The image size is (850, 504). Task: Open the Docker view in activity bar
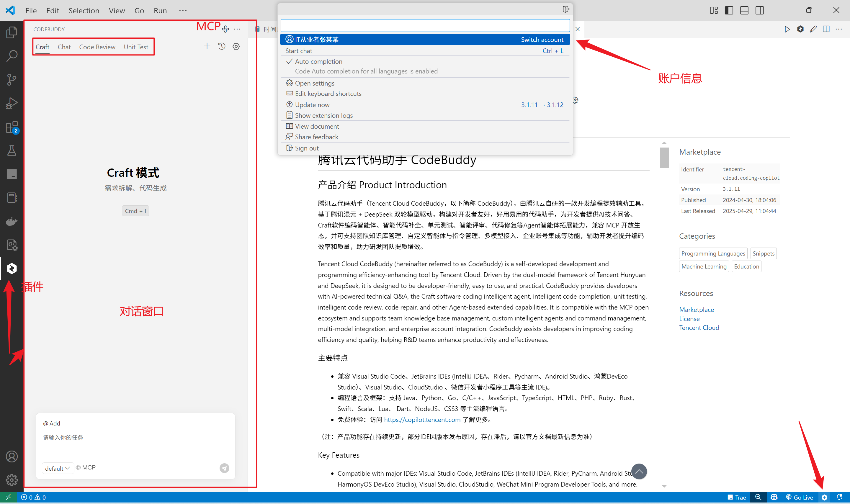(12, 221)
